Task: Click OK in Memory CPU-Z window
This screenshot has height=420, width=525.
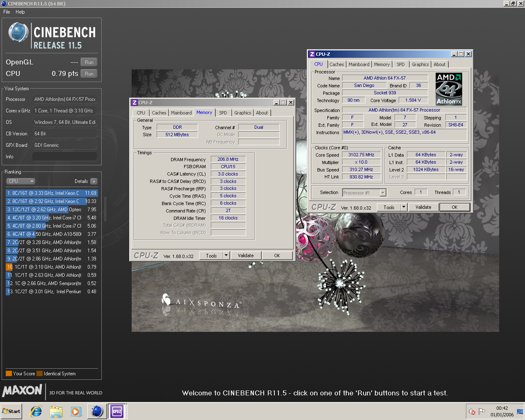Action: coord(277,256)
